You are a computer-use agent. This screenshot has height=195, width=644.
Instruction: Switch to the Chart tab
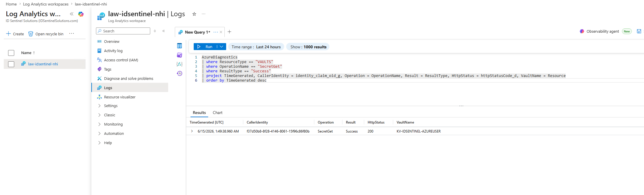coord(217,113)
